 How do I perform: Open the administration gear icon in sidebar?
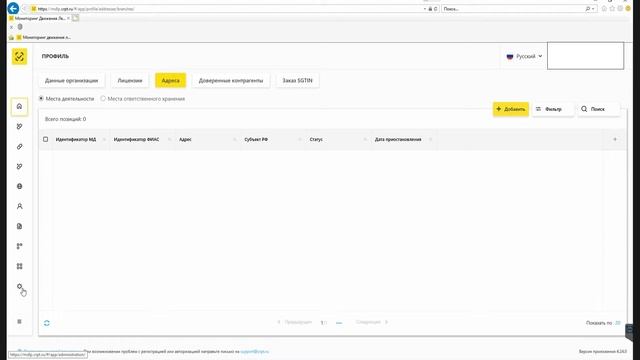(x=19, y=287)
